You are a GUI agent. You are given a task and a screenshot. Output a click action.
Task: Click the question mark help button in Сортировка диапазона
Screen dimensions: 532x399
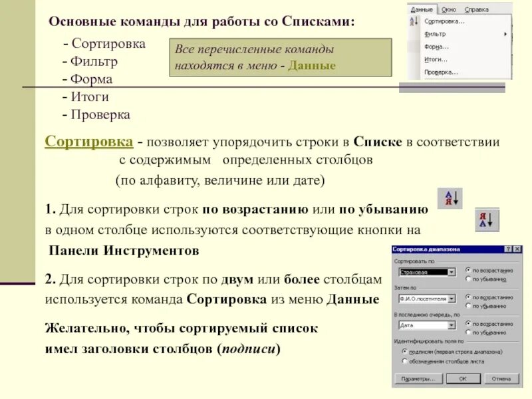point(509,249)
